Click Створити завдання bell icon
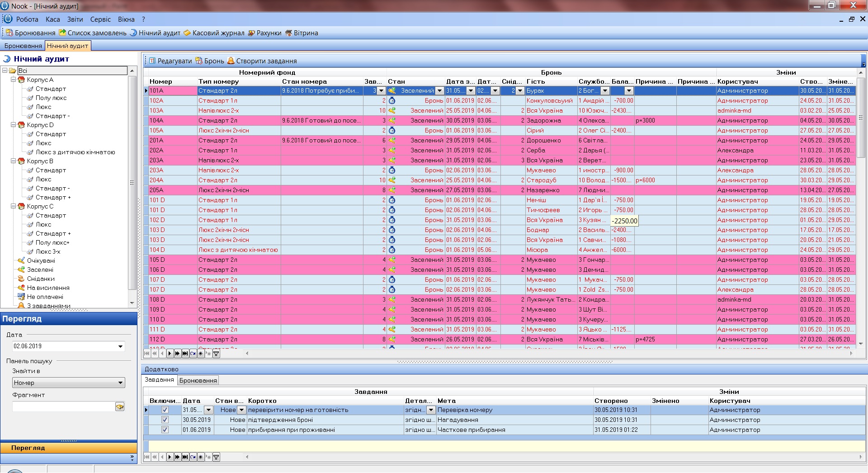Image resolution: width=868 pixels, height=473 pixels. click(231, 61)
